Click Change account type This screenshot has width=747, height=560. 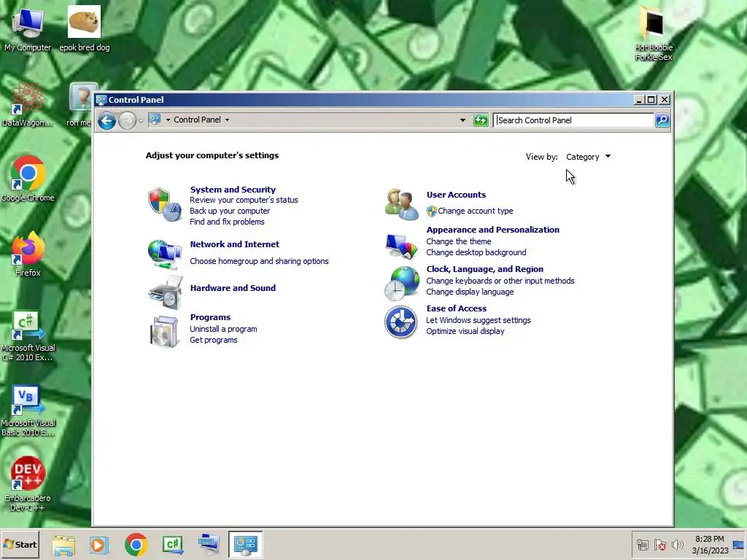[475, 211]
